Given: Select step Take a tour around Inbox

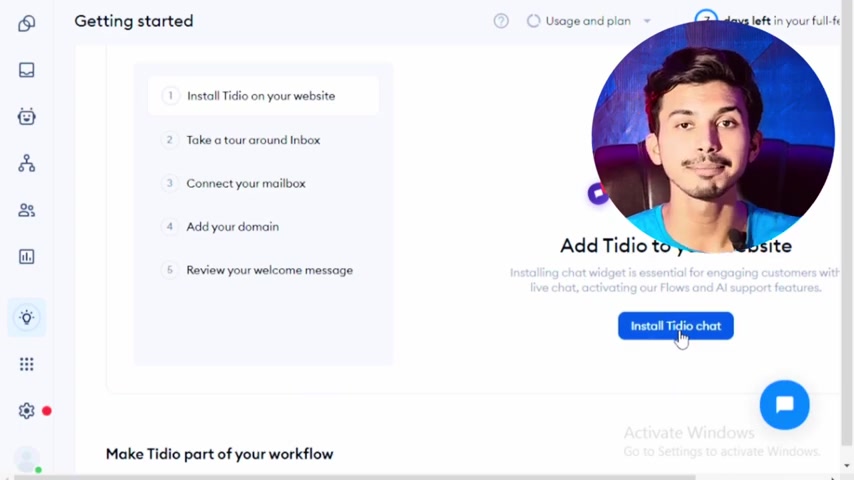Looking at the screenshot, I should (263, 140).
